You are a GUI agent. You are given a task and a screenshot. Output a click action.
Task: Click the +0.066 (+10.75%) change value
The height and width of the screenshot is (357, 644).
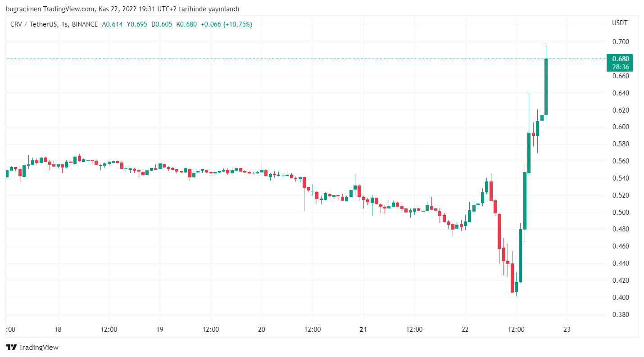pyautogui.click(x=226, y=24)
